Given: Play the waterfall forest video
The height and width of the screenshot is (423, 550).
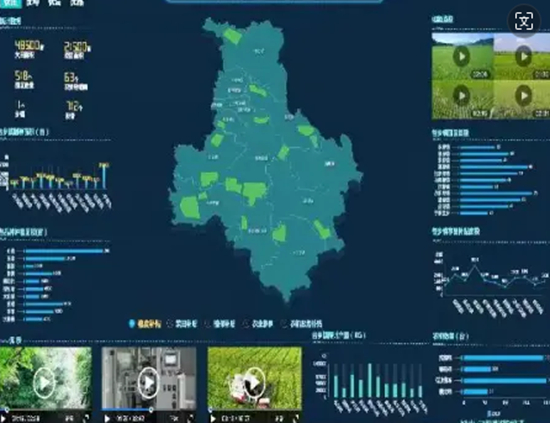Looking at the screenshot, I should (44, 383).
